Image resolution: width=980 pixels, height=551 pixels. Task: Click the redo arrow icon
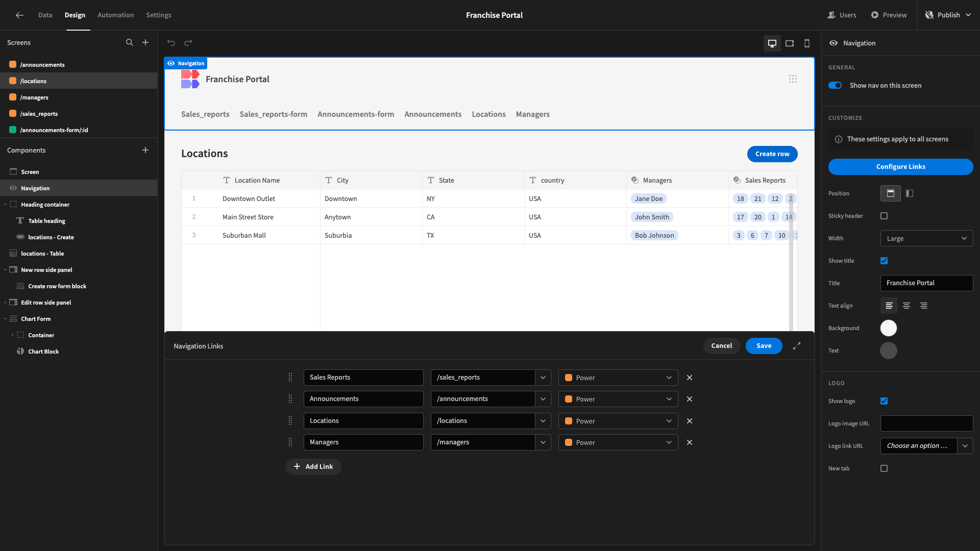(x=188, y=43)
